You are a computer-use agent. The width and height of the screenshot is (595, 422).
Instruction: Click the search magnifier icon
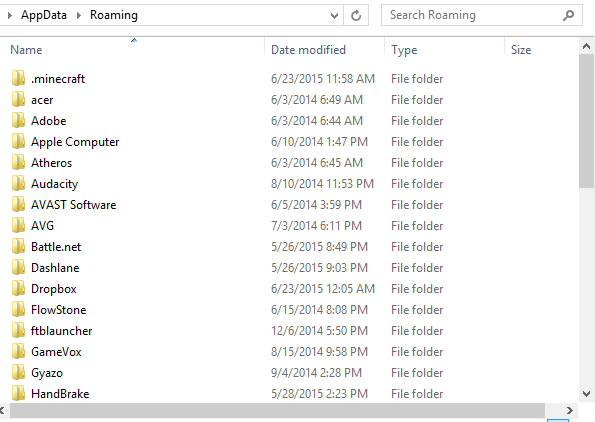click(568, 16)
